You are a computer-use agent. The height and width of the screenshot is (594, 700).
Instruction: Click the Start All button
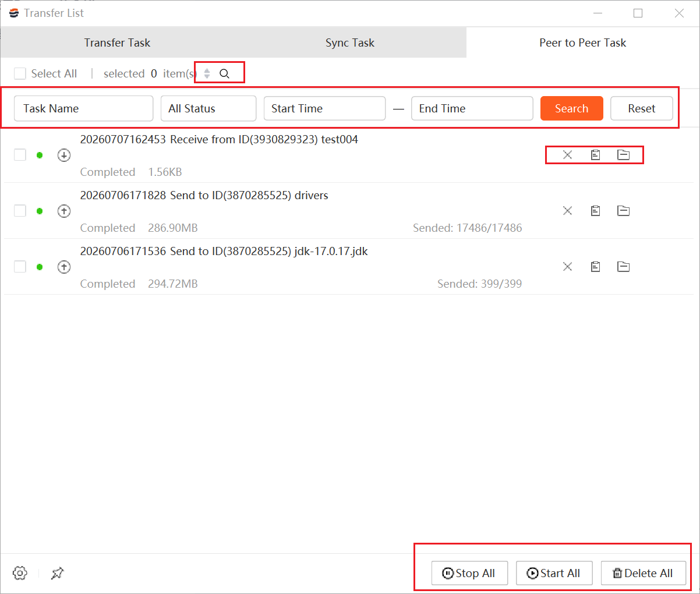coord(554,573)
